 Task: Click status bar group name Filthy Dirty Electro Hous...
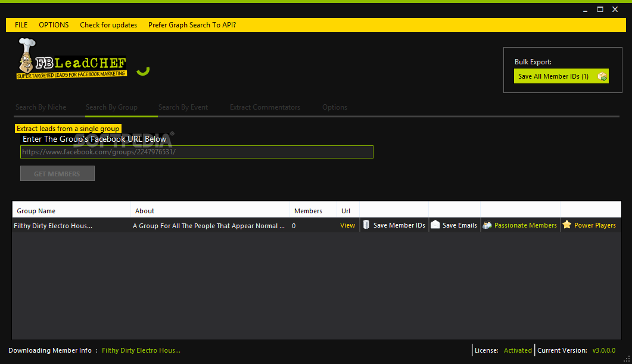(141, 350)
